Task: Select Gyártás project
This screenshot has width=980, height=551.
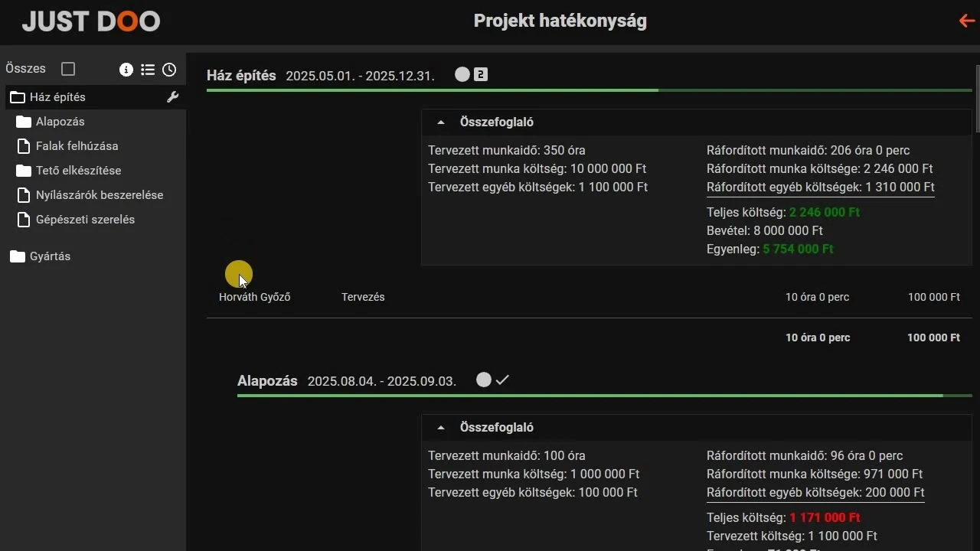Action: [x=51, y=256]
